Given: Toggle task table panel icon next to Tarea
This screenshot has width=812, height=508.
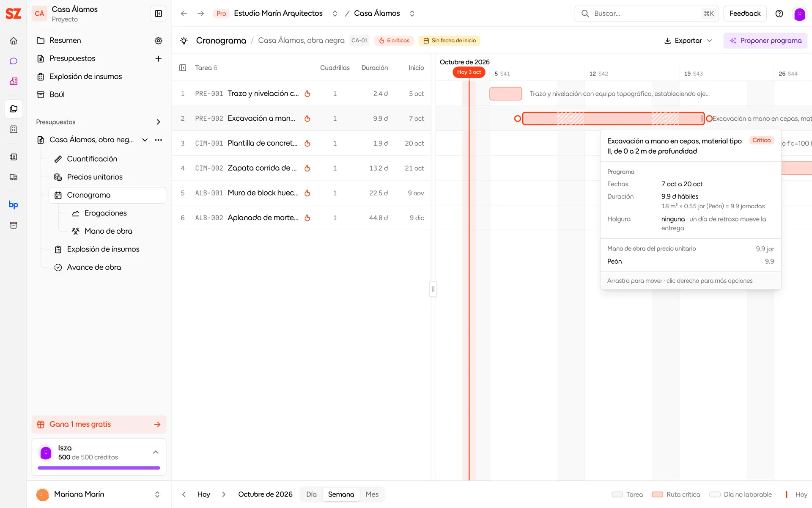Looking at the screenshot, I should pyautogui.click(x=183, y=68).
